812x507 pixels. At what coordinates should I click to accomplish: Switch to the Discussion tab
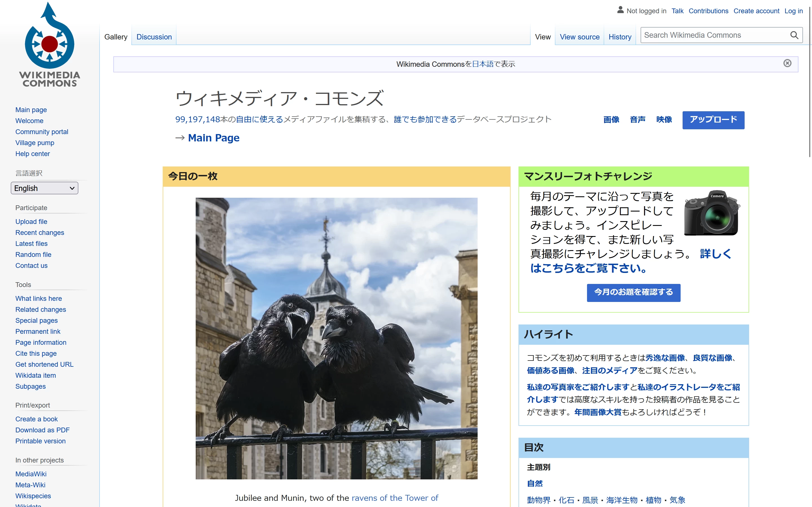(x=154, y=37)
